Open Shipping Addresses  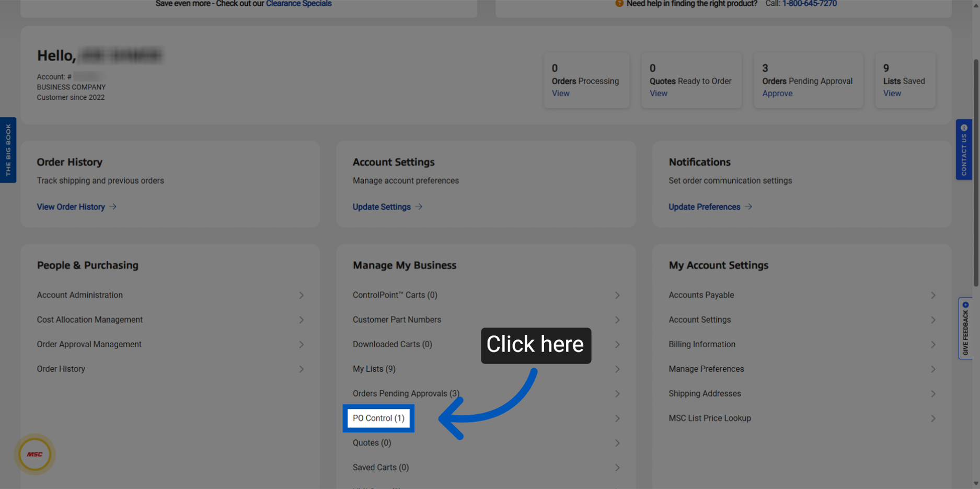(x=705, y=393)
